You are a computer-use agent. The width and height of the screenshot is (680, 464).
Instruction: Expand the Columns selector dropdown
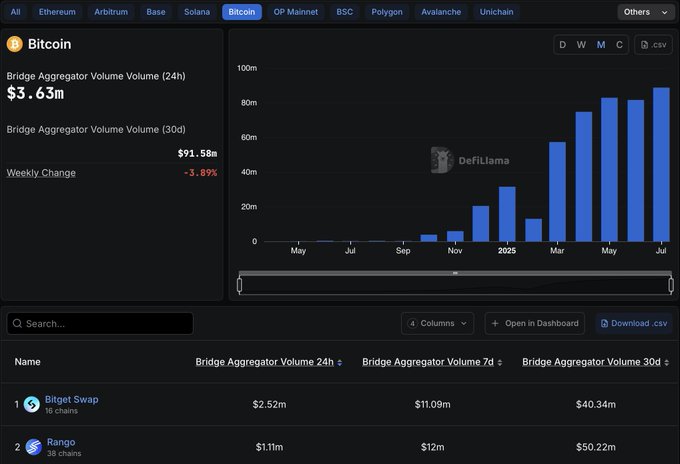437,323
